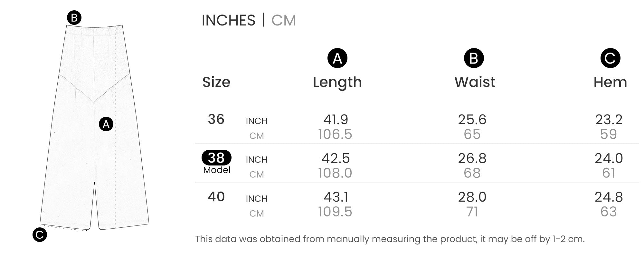Image resolution: width=644 pixels, height=260 pixels.
Task: Click the A marker on the pants diagram
Action: click(x=106, y=124)
